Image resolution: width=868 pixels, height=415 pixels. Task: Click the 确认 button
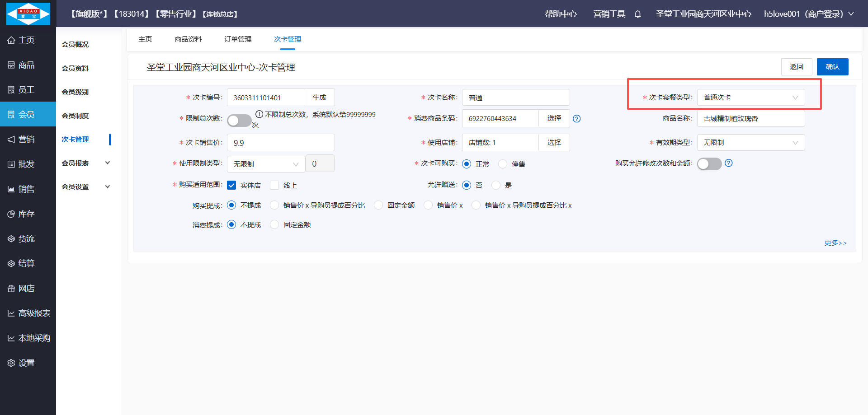pyautogui.click(x=832, y=67)
